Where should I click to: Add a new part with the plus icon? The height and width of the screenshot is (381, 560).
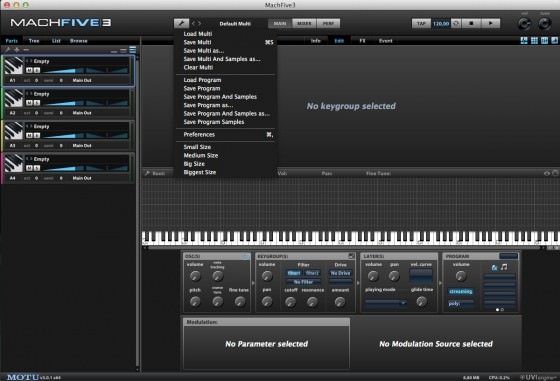coord(17,50)
